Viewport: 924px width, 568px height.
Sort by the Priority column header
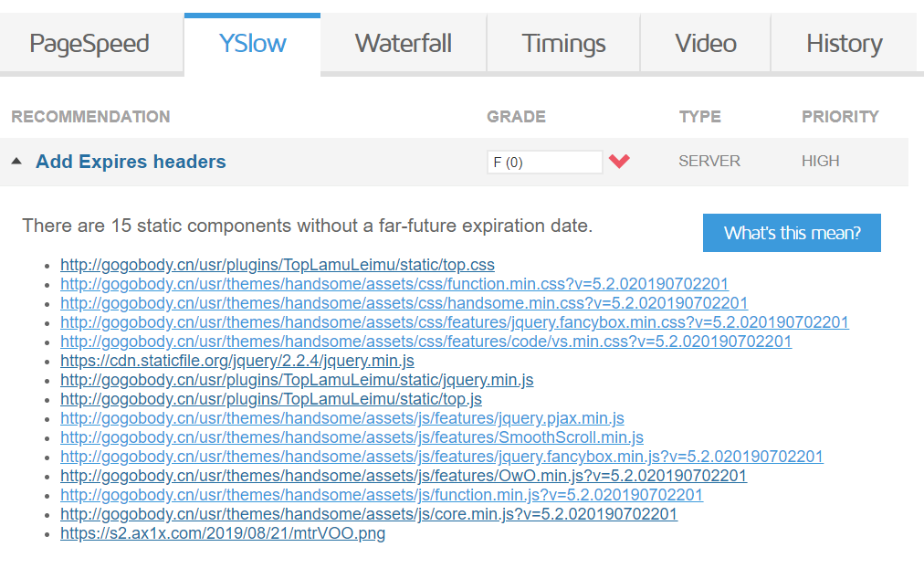coord(840,117)
